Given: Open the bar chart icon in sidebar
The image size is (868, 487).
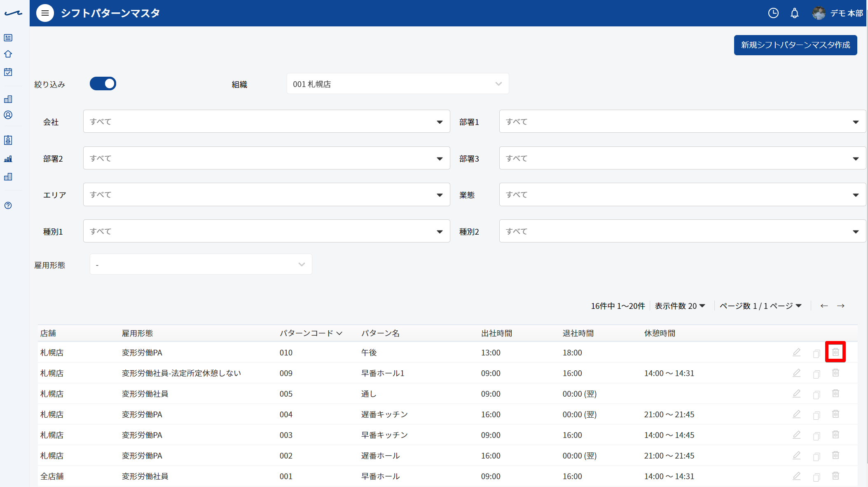Looking at the screenshot, I should [8, 159].
